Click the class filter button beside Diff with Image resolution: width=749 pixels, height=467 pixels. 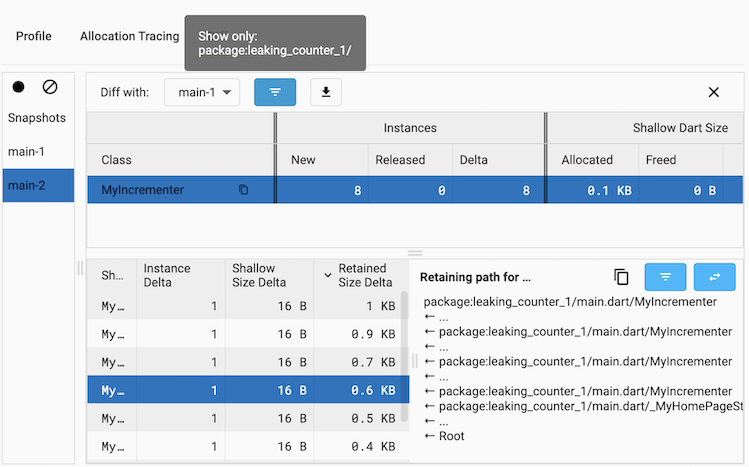275,92
